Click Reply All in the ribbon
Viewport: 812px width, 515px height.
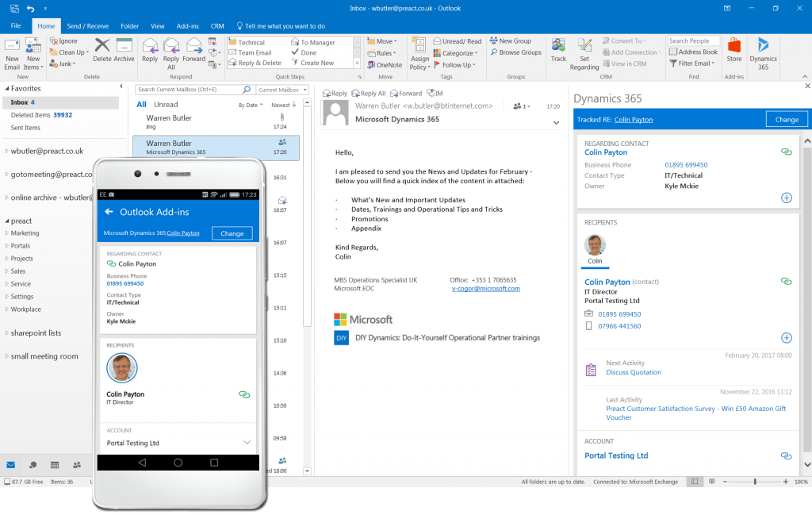[x=171, y=54]
